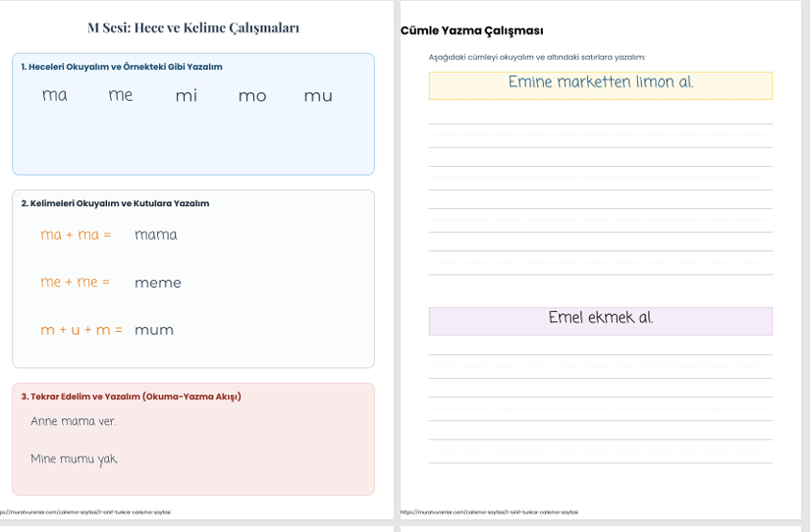Click the orange "ma + ma =" expression

coord(76,235)
